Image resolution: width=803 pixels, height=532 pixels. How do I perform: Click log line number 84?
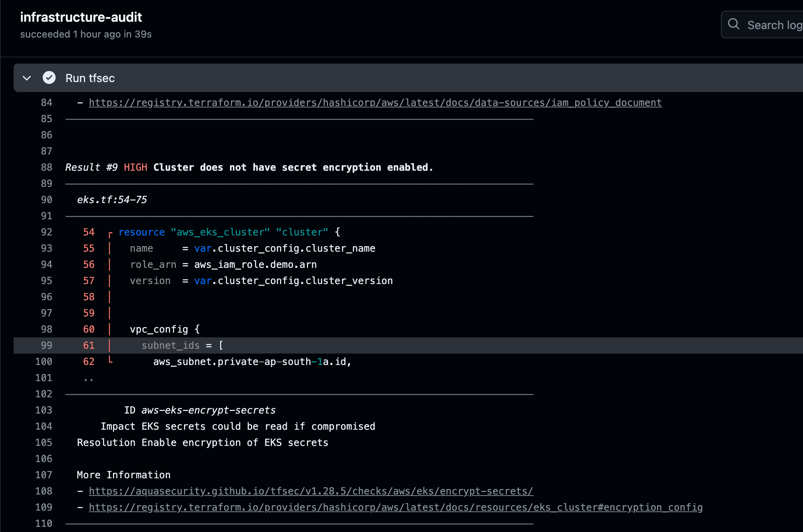click(46, 103)
